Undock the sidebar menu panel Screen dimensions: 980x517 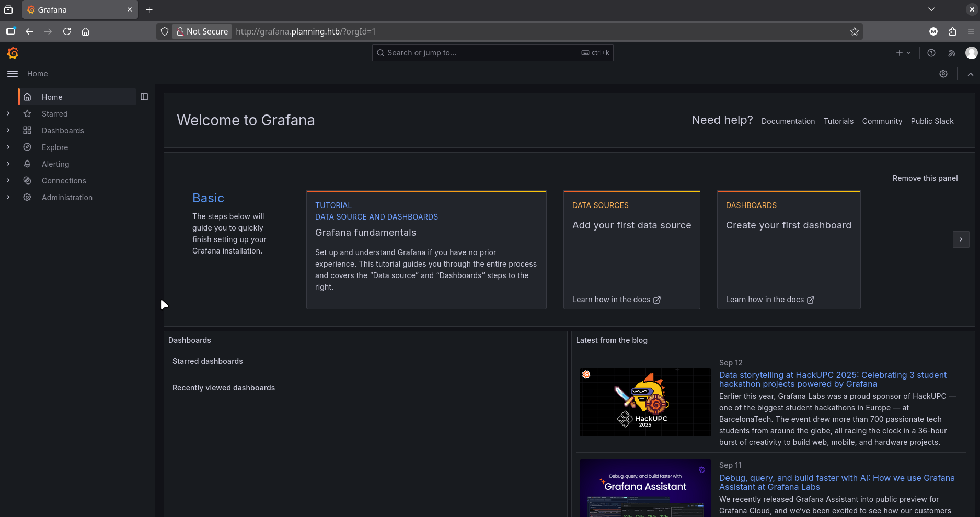coord(144,97)
